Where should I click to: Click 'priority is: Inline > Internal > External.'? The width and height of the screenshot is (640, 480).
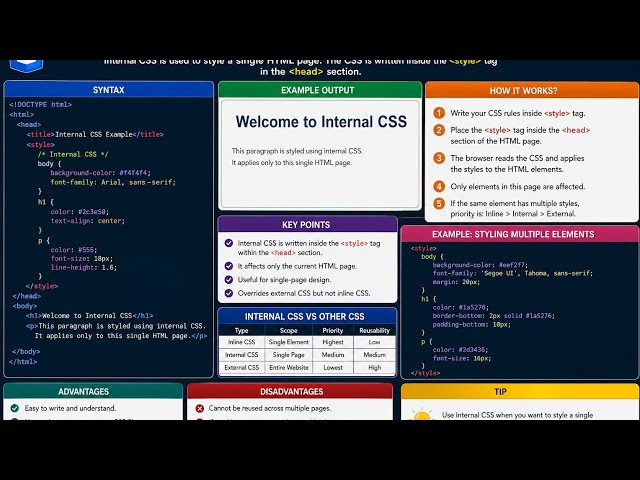[513, 213]
